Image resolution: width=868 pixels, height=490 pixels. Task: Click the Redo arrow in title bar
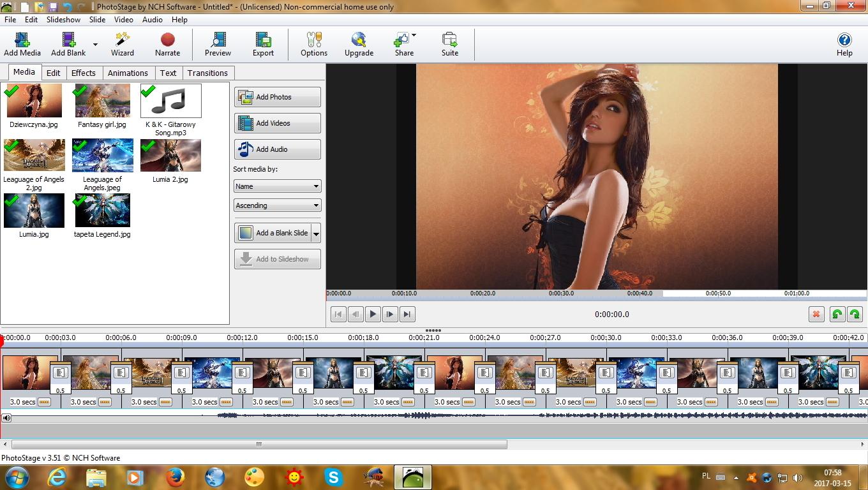tap(82, 7)
